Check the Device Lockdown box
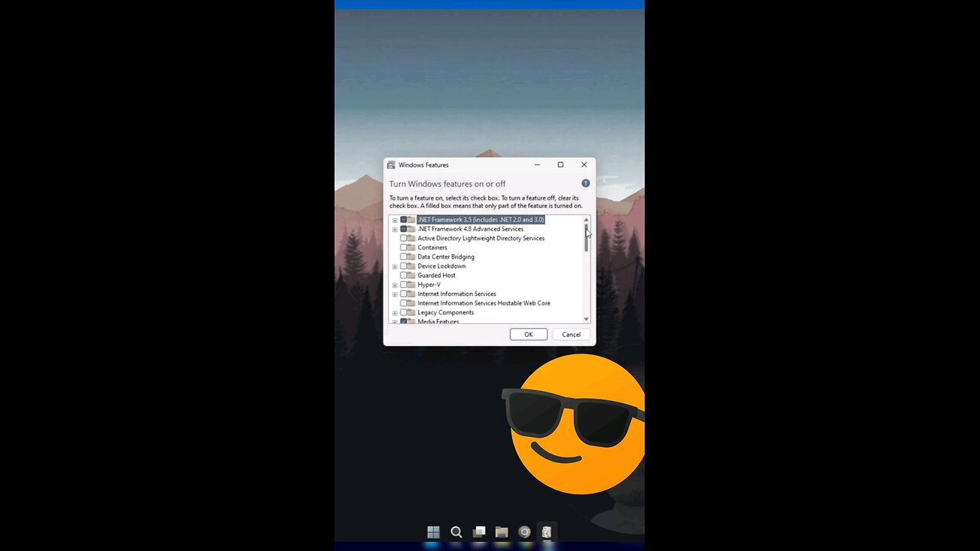Viewport: 980px width, 551px height. coord(403,266)
